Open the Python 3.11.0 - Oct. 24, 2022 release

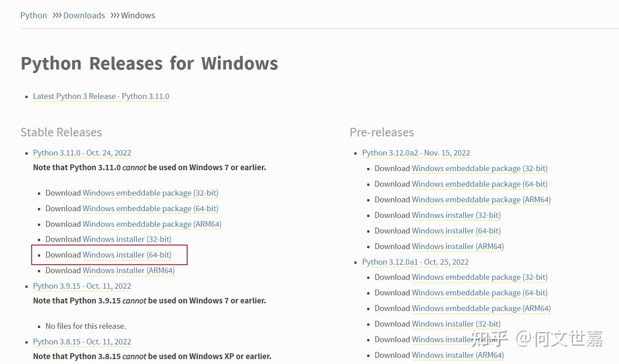coord(82,153)
